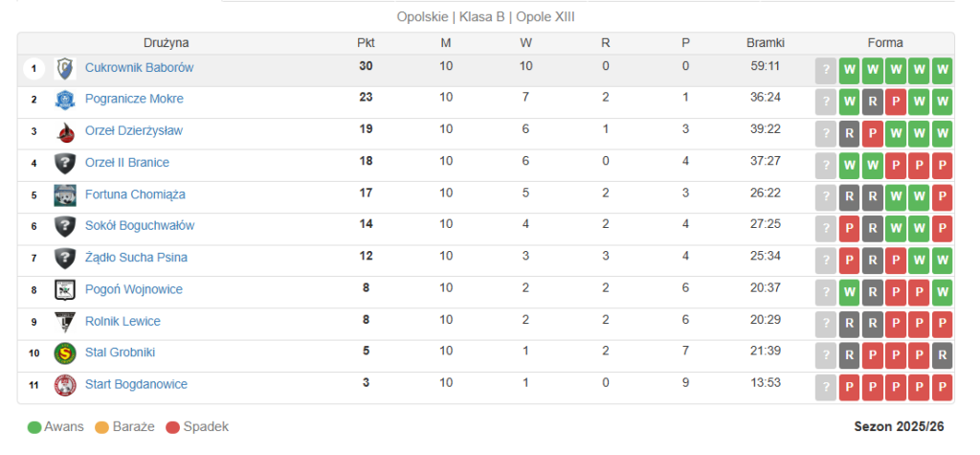This screenshot has width=980, height=455.
Task: Click the Forma column header
Action: (885, 43)
